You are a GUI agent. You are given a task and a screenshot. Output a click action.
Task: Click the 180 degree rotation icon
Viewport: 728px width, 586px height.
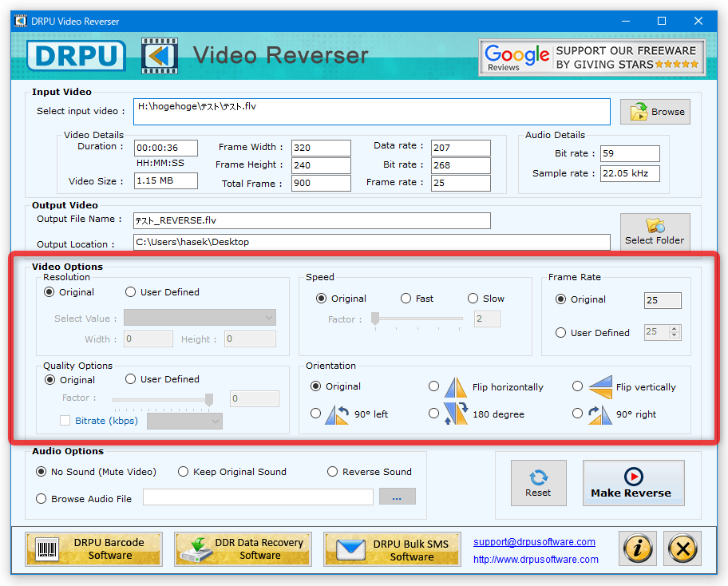pyautogui.click(x=456, y=414)
